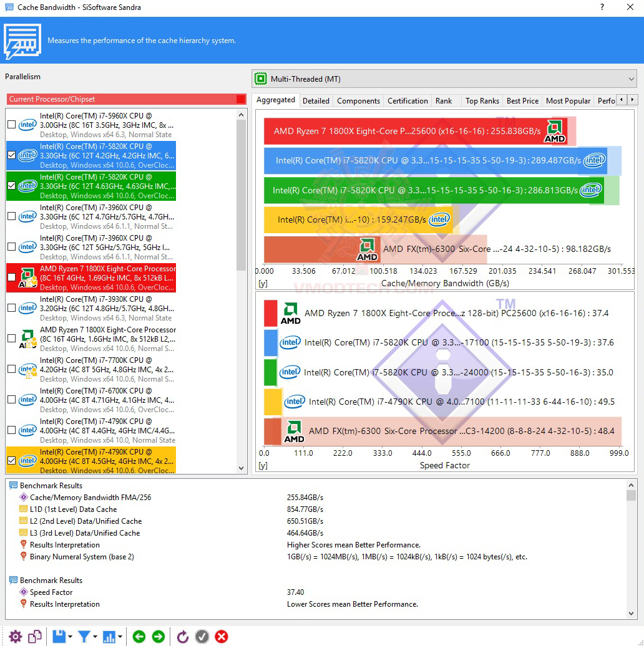644x646 pixels.
Task: Select the i7-4790K 4.4GHz Normal State entry
Action: (x=91, y=430)
